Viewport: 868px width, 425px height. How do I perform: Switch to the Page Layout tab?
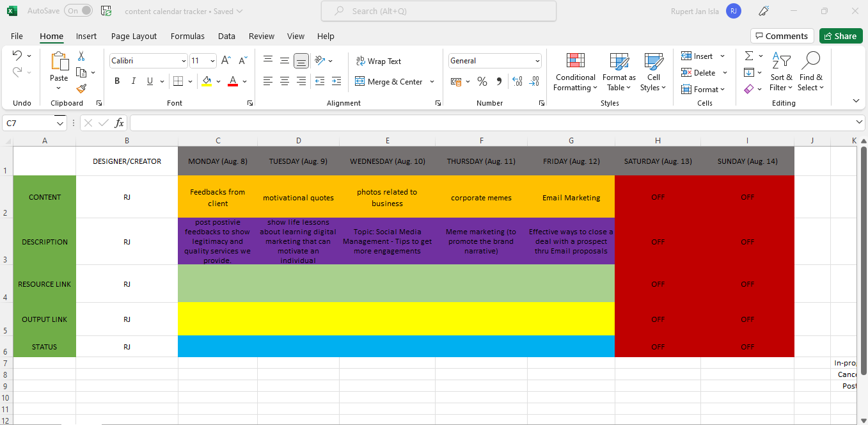pos(134,36)
